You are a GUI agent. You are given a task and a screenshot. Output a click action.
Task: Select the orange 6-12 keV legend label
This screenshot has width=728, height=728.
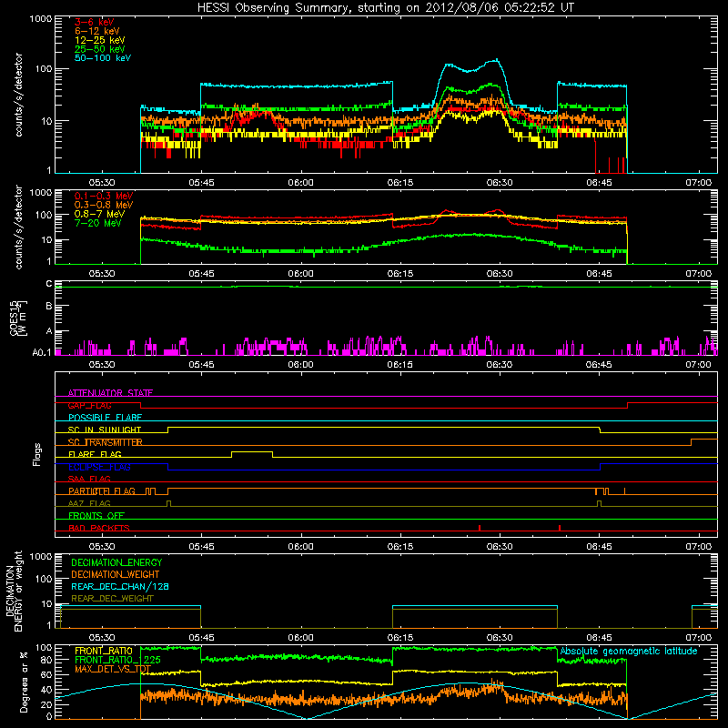pos(97,31)
